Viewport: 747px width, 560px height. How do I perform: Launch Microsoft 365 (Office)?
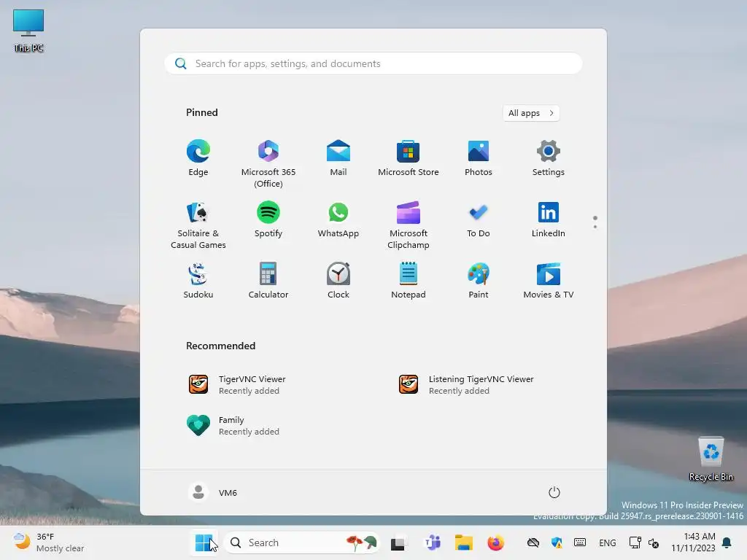tap(268, 163)
